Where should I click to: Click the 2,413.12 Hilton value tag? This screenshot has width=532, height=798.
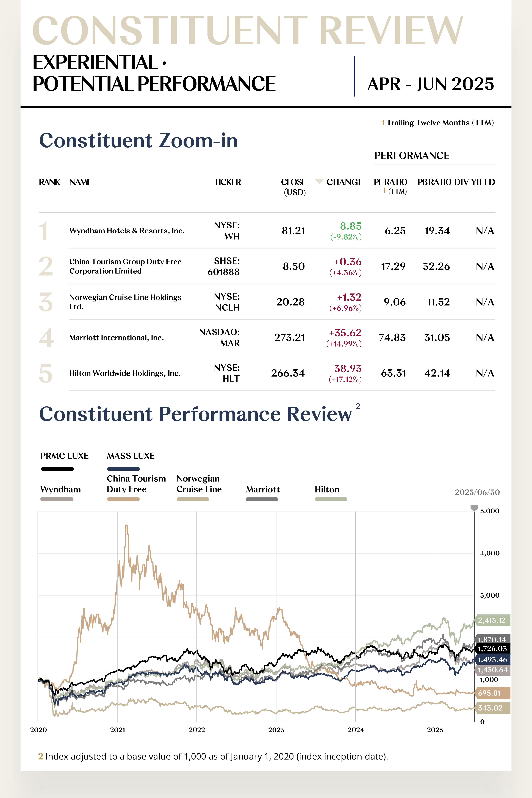[x=492, y=620]
